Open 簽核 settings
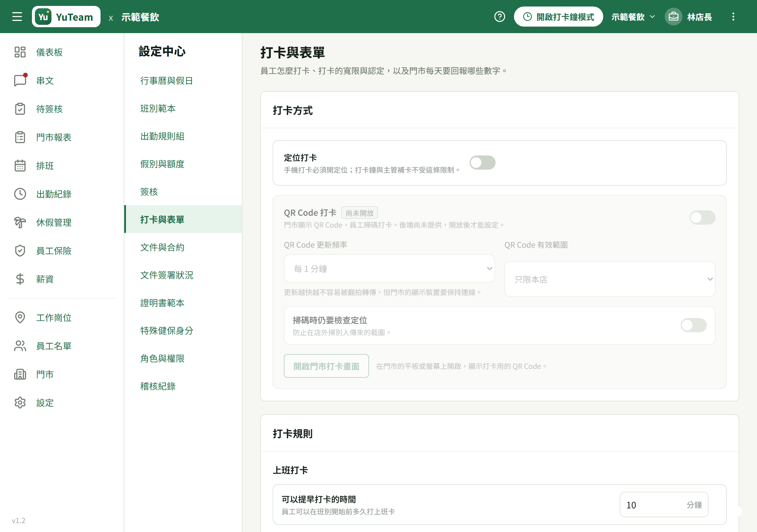Image resolution: width=757 pixels, height=532 pixels. (183, 192)
